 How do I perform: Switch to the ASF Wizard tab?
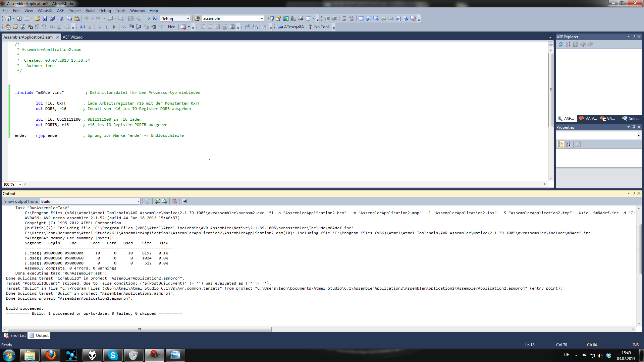(72, 37)
